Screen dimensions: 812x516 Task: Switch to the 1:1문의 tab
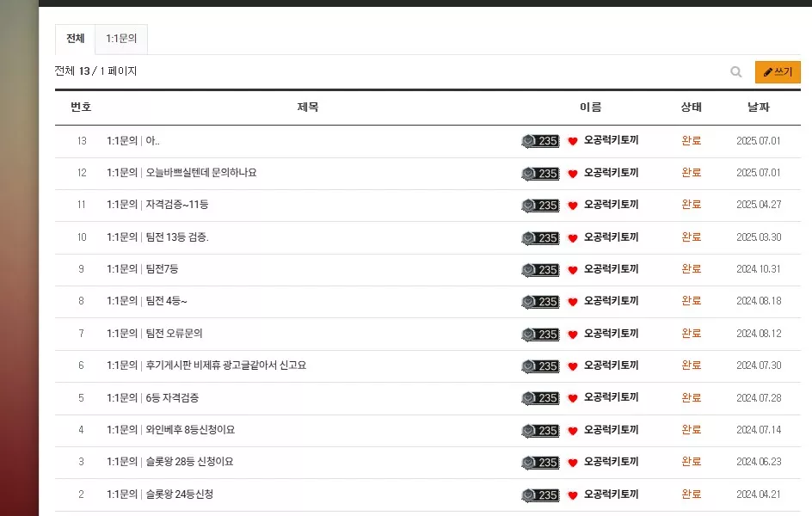[x=121, y=39]
